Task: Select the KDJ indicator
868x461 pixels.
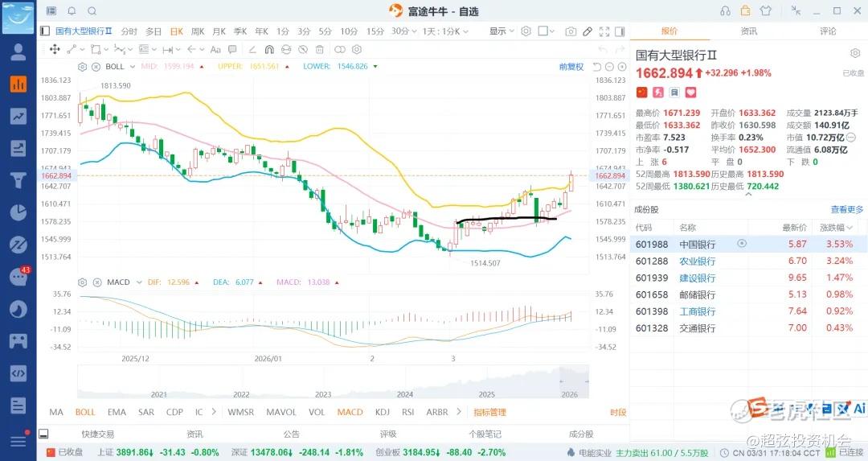Action: (382, 412)
